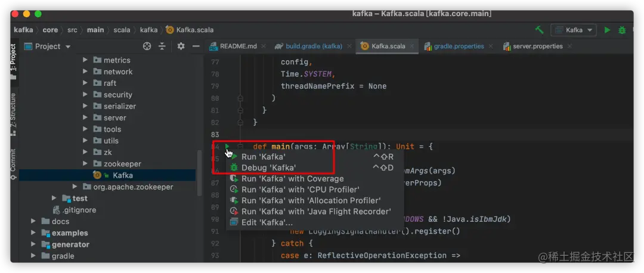This screenshot has height=273, width=644.
Task: Click the locate target icon in Project panel
Action: (x=147, y=46)
